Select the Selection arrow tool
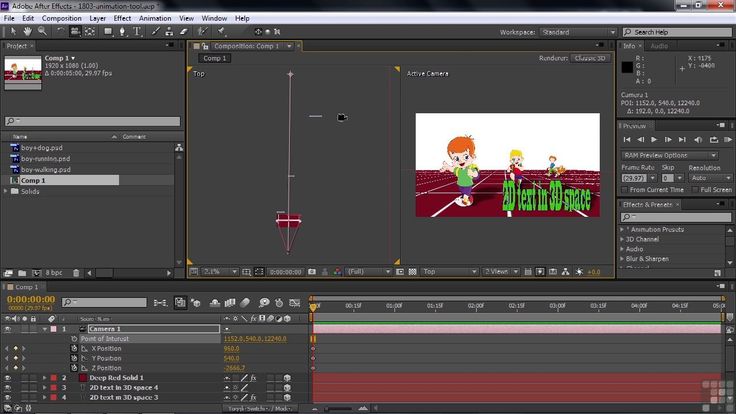 (13, 31)
